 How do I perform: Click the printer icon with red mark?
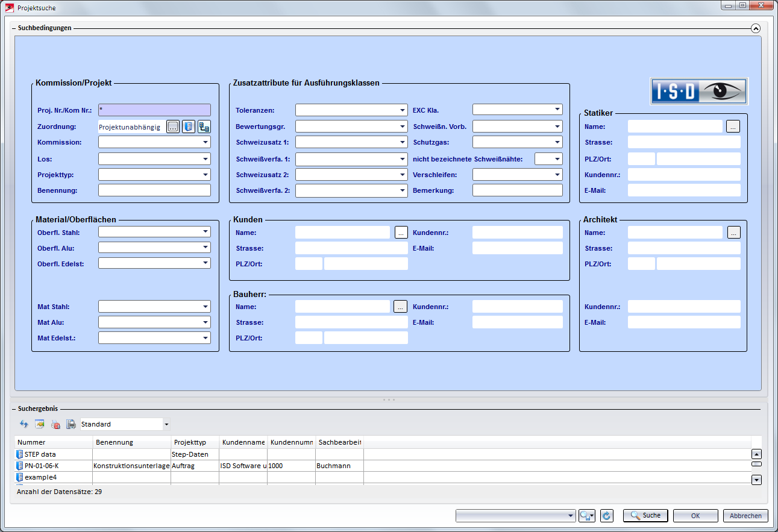[55, 424]
